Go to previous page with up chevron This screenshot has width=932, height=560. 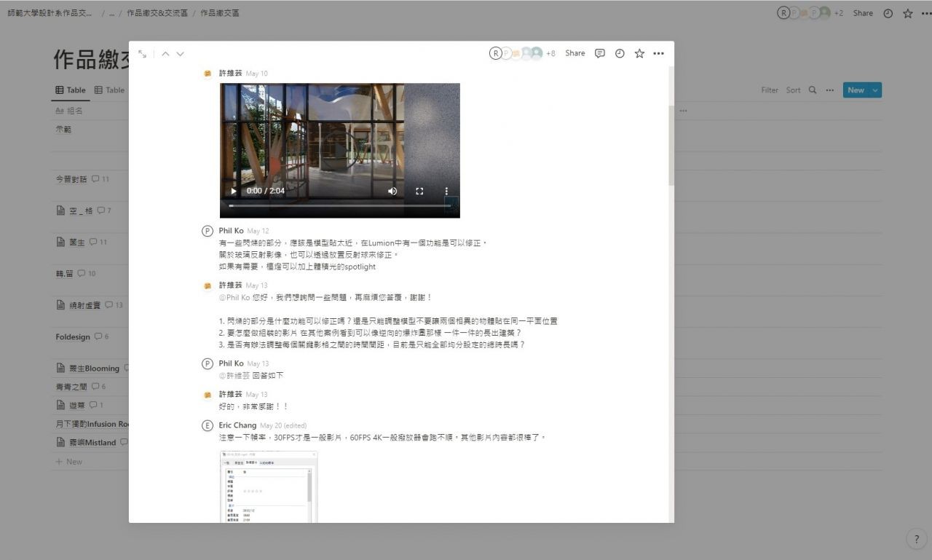[x=165, y=54]
